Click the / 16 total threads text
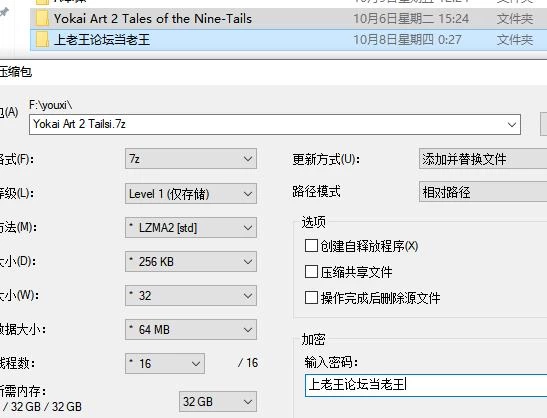This screenshot has height=418, width=547. (x=248, y=363)
